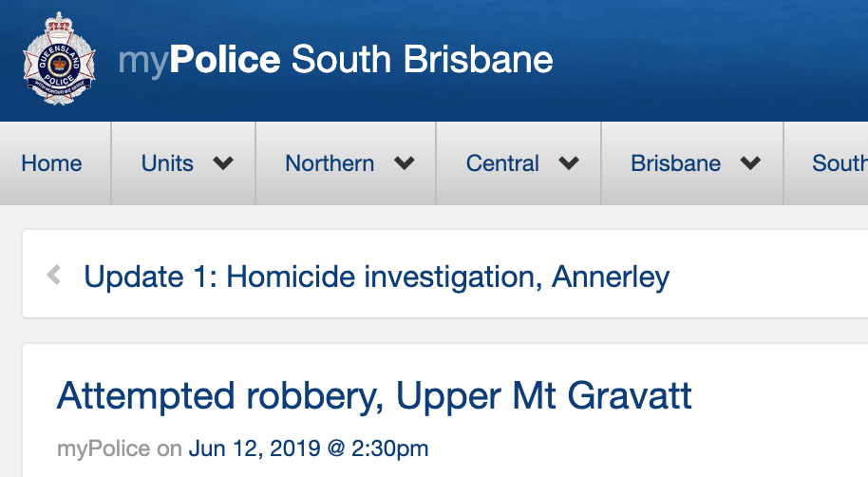Image resolution: width=868 pixels, height=477 pixels.
Task: Click the 2:30pm post time
Action: [x=389, y=448]
